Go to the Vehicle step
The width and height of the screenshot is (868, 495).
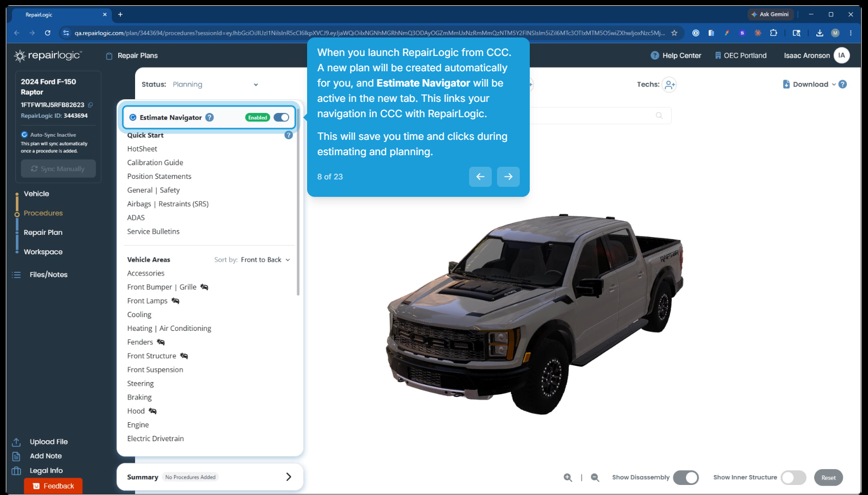36,194
